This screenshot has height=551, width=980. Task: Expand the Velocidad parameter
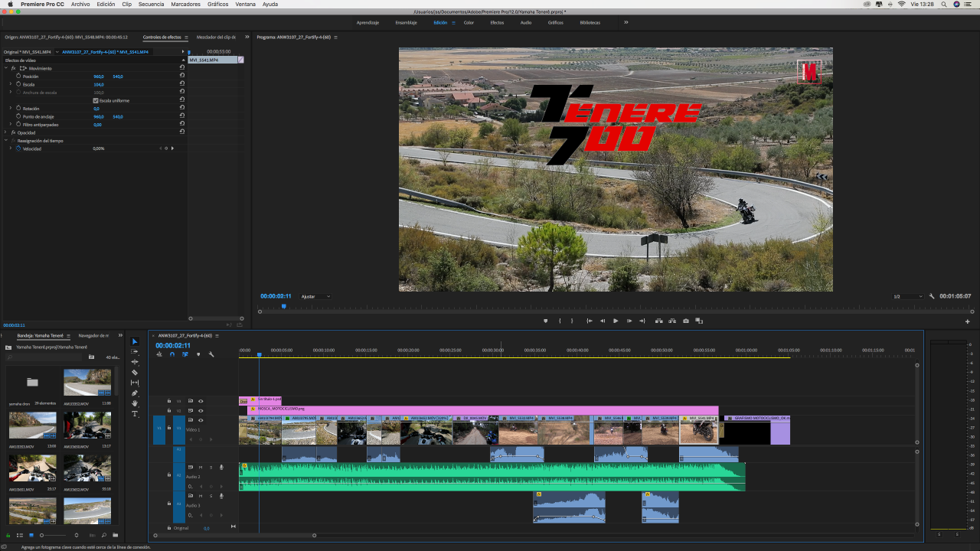(x=11, y=148)
